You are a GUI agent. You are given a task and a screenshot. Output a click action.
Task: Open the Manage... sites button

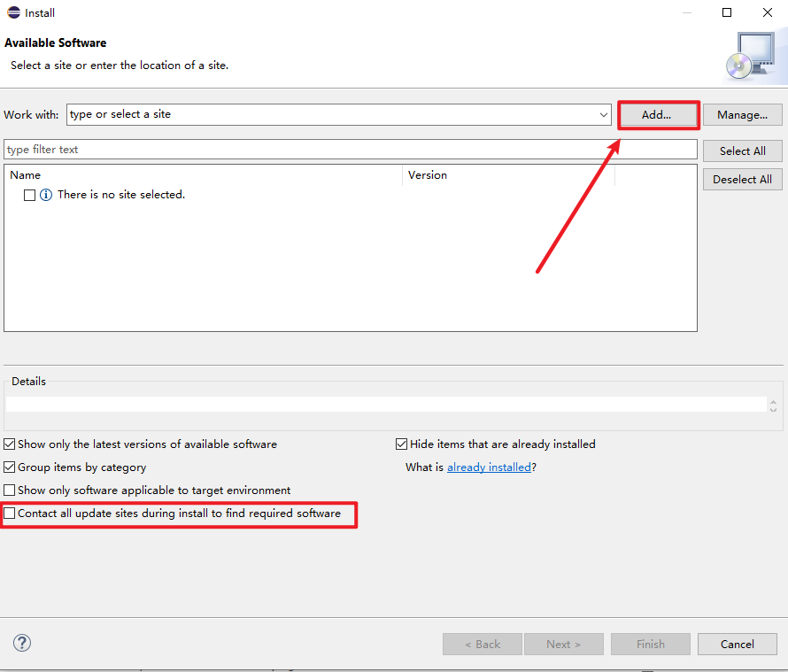click(742, 115)
